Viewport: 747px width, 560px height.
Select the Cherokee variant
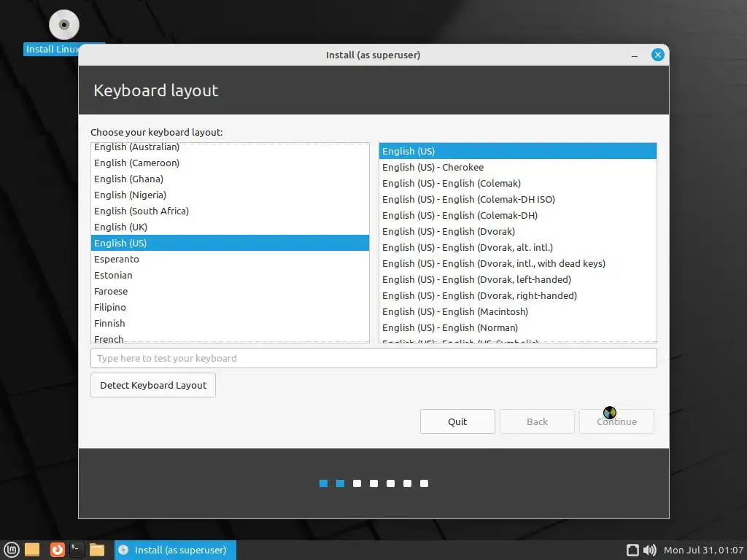(518, 167)
